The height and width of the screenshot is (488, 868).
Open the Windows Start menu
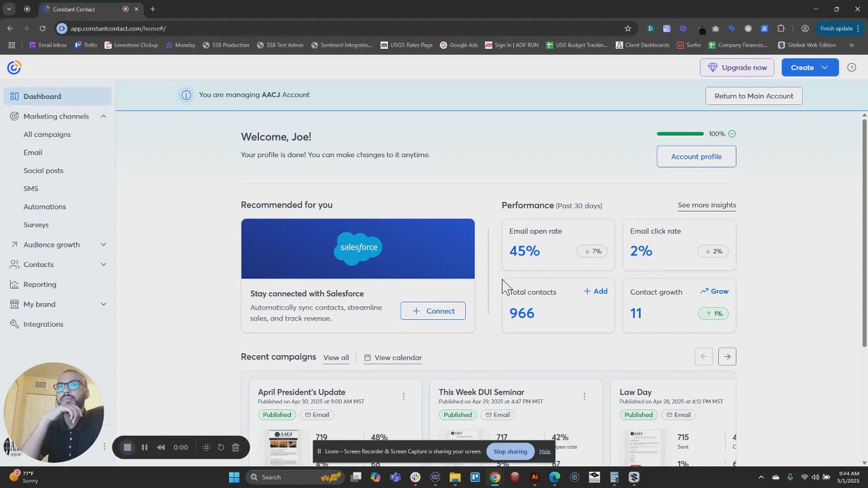tap(234, 477)
